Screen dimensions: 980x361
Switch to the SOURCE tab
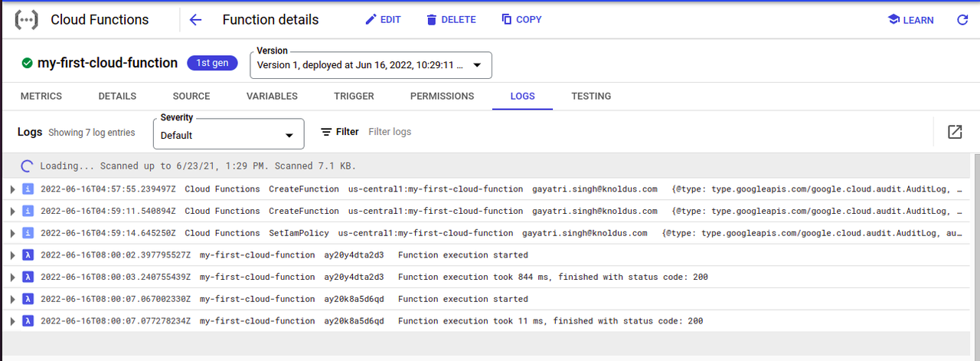[x=191, y=97]
